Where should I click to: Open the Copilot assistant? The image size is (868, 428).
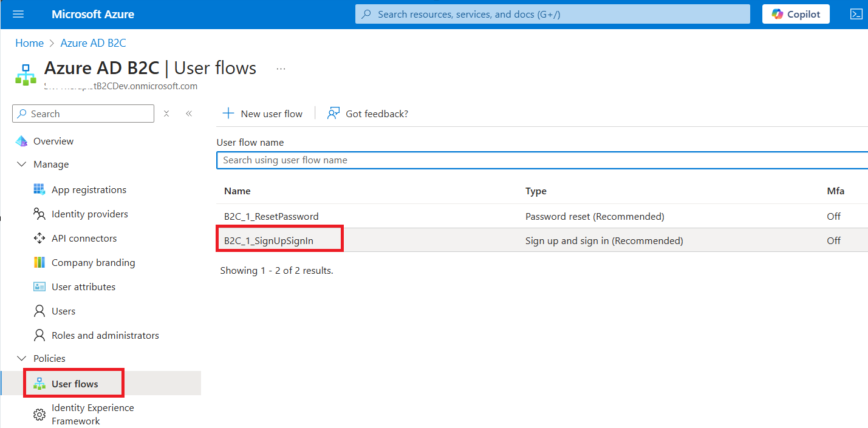(x=796, y=14)
